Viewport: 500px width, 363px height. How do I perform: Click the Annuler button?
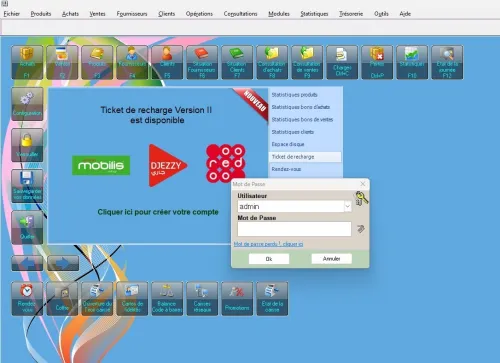(x=331, y=259)
